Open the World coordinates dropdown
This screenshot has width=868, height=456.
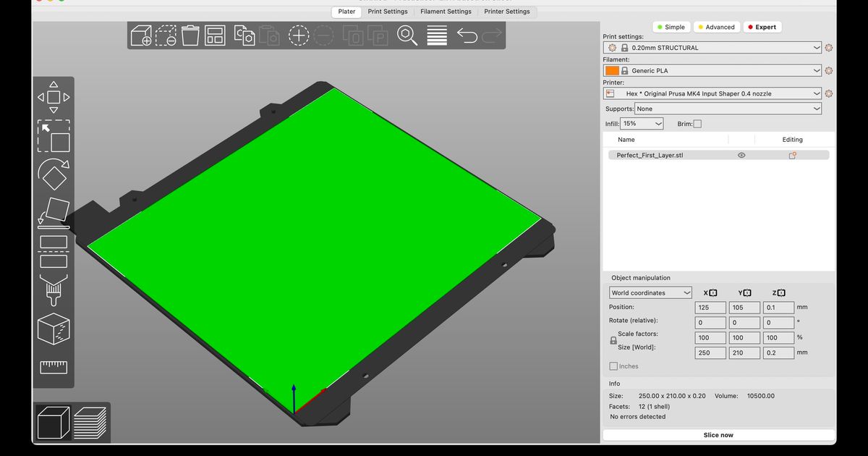click(x=650, y=293)
